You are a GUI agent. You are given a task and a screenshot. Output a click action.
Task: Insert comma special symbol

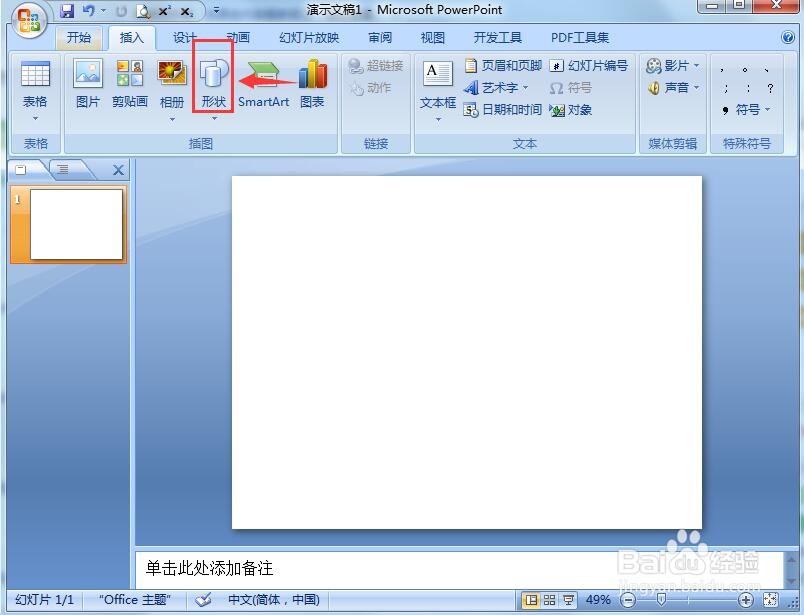722,70
